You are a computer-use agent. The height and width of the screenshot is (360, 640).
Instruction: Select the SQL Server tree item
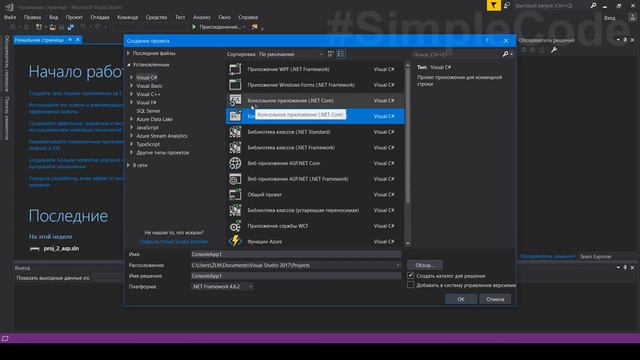(x=148, y=111)
